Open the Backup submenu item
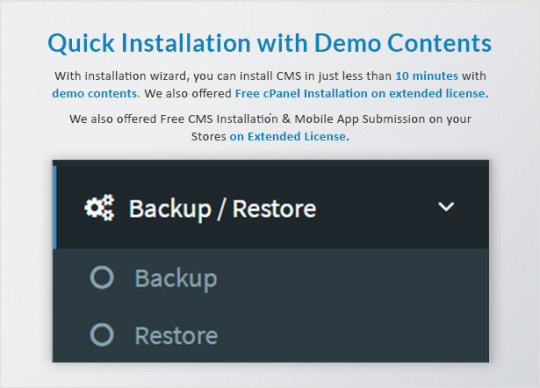 176,279
